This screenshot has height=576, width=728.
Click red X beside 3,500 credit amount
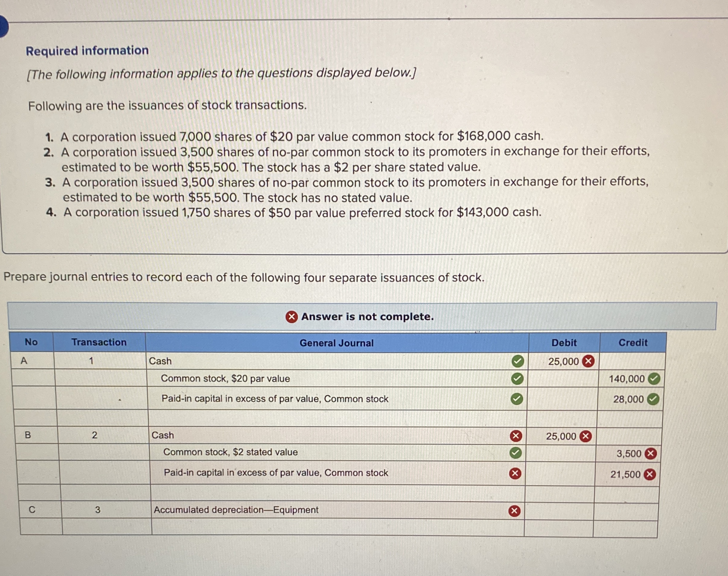[651, 454]
